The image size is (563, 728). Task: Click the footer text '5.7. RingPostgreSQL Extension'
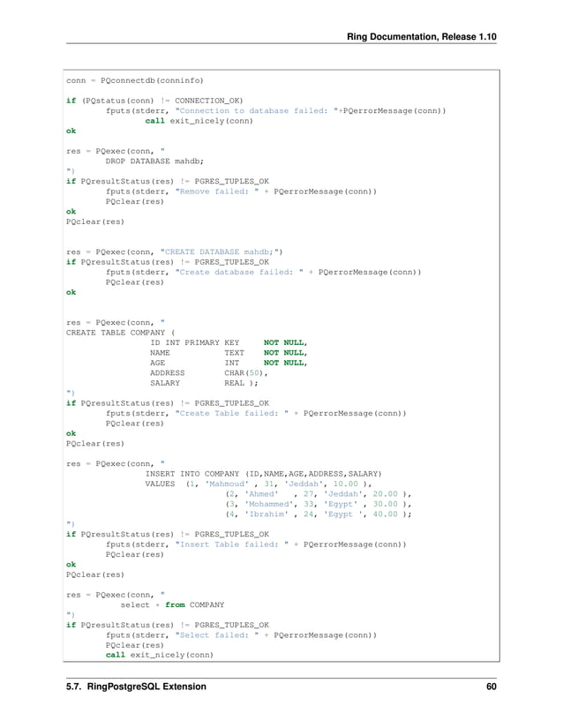point(136,687)
